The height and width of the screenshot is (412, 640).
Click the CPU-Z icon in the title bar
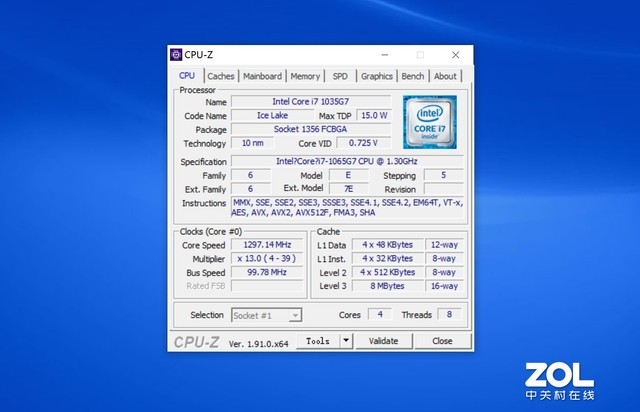pyautogui.click(x=176, y=54)
